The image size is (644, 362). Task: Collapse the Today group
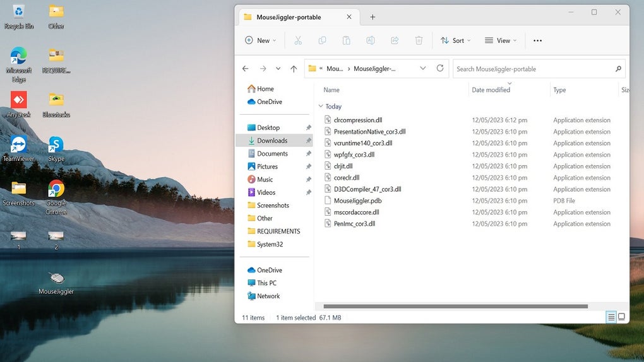pos(321,106)
